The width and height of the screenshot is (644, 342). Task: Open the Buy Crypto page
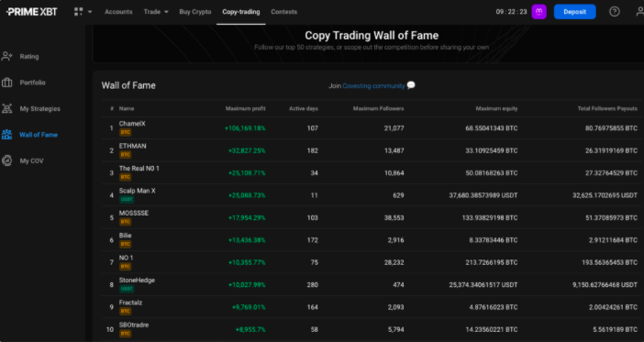pos(195,12)
